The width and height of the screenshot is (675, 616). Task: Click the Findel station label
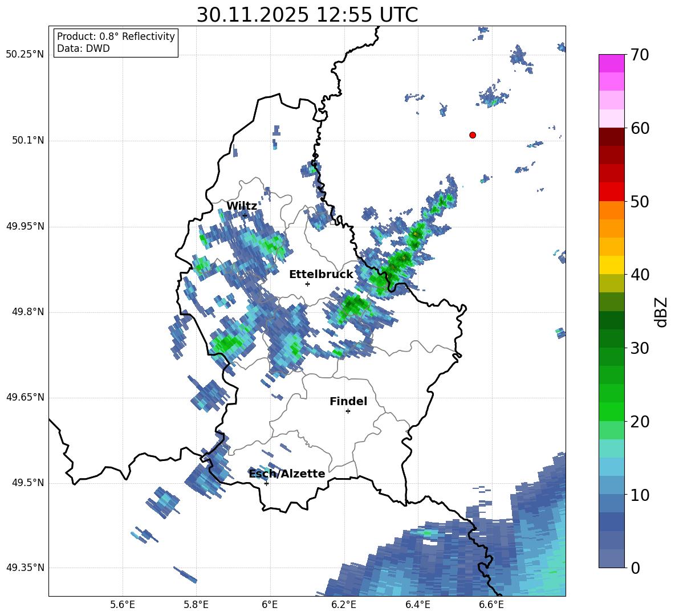coord(348,401)
